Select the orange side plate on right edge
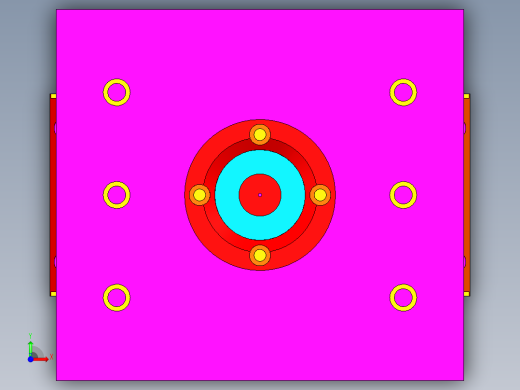Image resolution: width=520 pixels, height=390 pixels. pyautogui.click(x=467, y=195)
